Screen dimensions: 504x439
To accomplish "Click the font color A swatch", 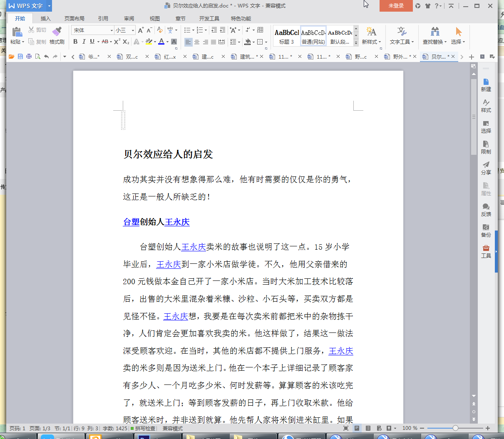I will [161, 42].
